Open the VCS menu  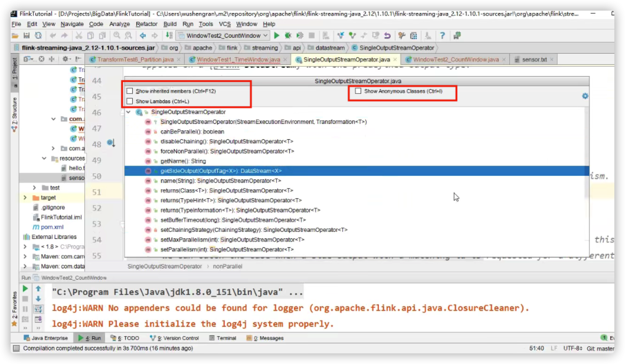[x=225, y=24]
